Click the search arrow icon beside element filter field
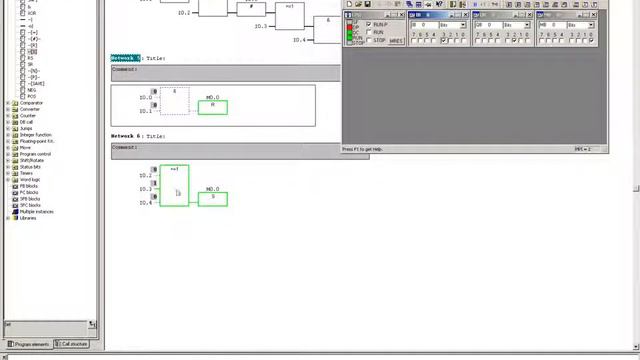Image resolution: width=640 pixels, height=360 pixels. (92, 325)
